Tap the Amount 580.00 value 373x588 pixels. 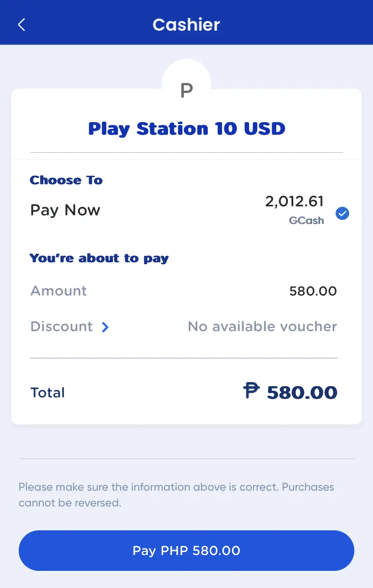point(313,291)
